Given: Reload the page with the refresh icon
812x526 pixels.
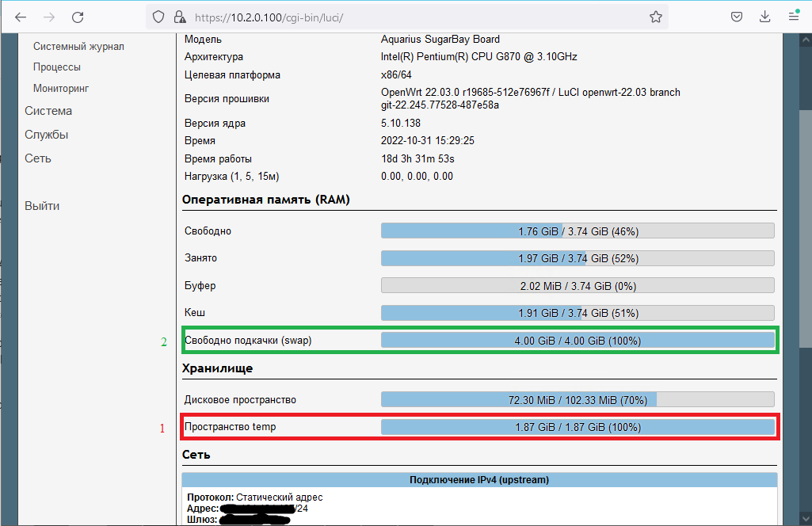Looking at the screenshot, I should pyautogui.click(x=78, y=17).
